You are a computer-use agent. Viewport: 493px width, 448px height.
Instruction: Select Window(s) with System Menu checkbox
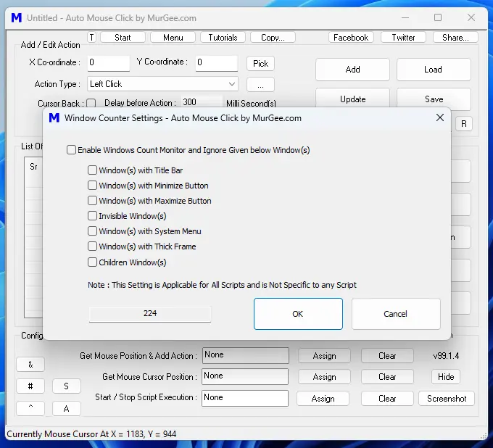tap(92, 231)
